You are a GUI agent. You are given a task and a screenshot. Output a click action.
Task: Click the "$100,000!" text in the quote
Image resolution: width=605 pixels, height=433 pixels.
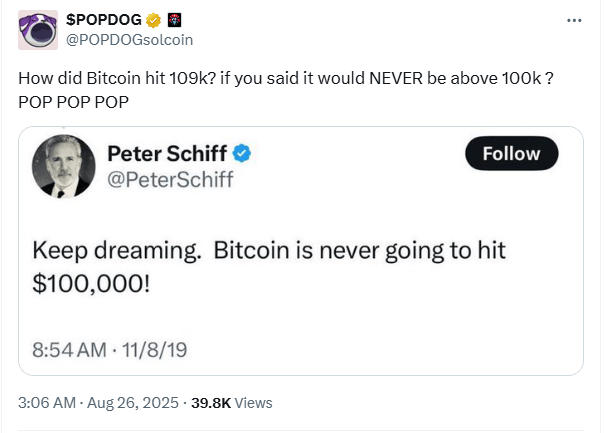click(x=91, y=282)
